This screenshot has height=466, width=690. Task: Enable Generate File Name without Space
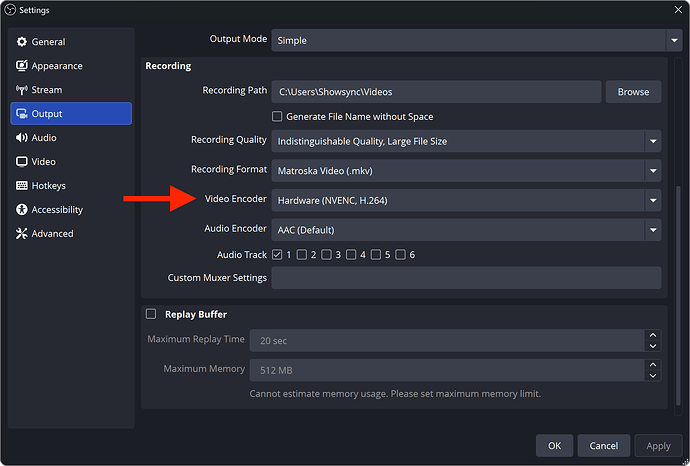(277, 116)
